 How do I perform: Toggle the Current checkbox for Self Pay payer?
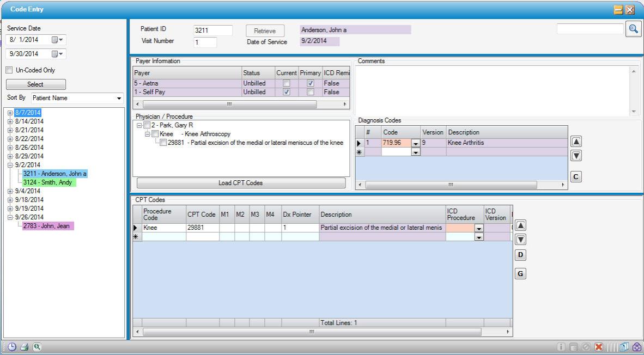(x=287, y=92)
